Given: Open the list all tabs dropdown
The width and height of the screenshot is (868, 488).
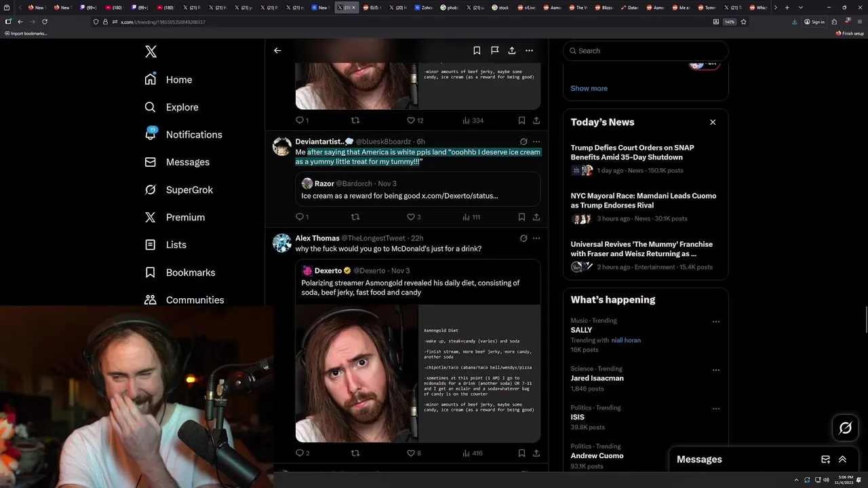Looking at the screenshot, I should click(801, 7).
